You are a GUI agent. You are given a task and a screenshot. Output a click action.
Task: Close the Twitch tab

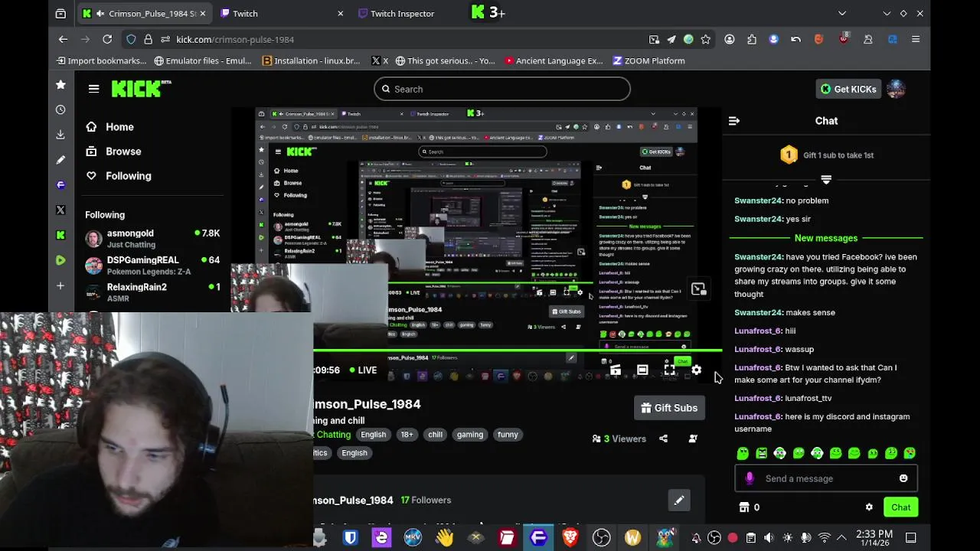340,13
